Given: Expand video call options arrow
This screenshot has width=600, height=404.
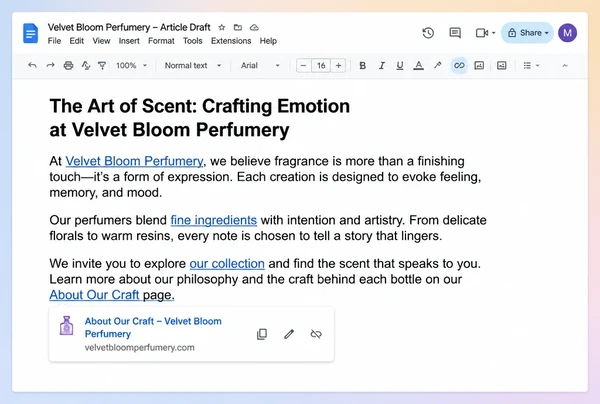Looking at the screenshot, I should click(x=494, y=33).
